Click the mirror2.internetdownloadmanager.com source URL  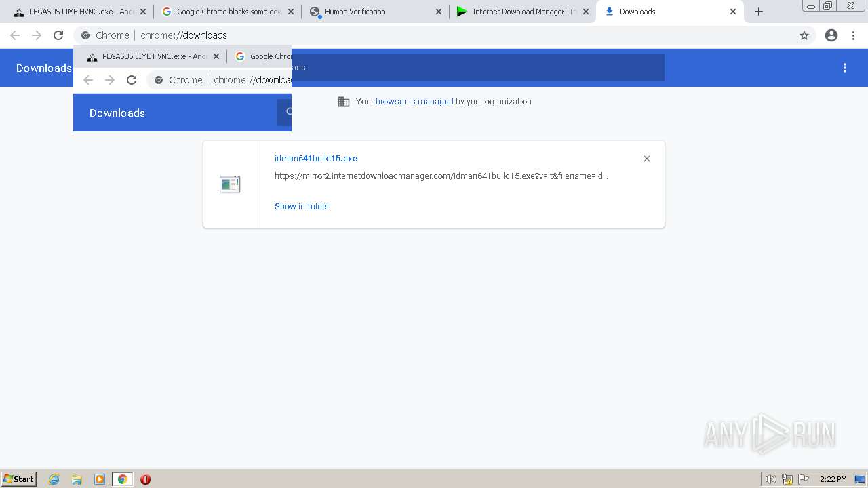pyautogui.click(x=441, y=176)
